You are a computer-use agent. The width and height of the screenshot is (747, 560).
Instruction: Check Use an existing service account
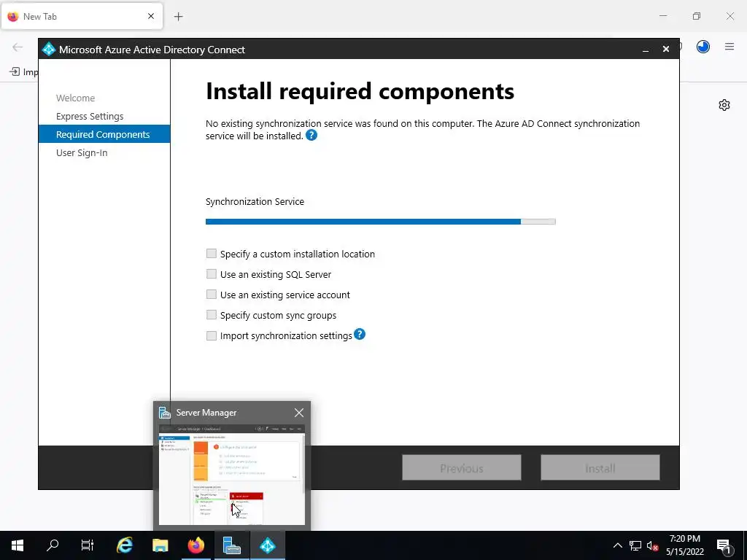(211, 295)
